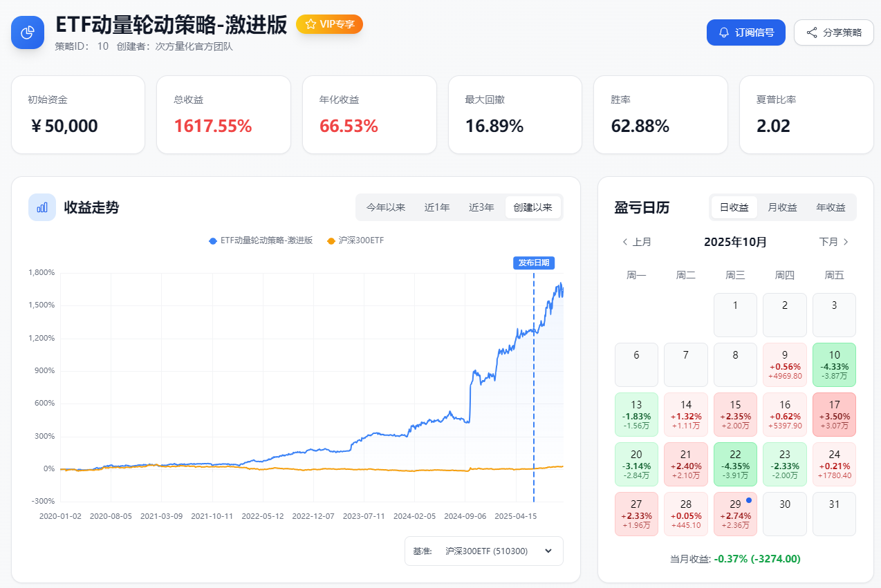Select 创建以来 chart range
This screenshot has height=588, width=881.
click(x=532, y=207)
